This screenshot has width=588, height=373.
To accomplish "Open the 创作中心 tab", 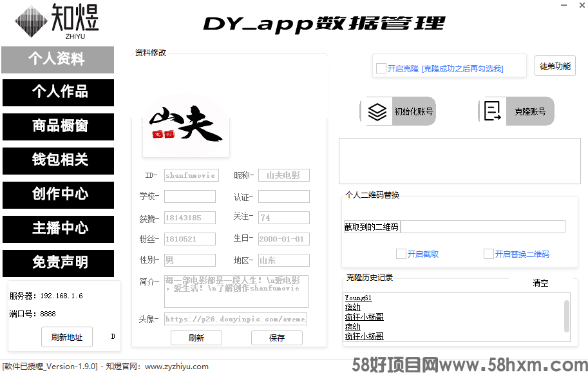I will (58, 195).
